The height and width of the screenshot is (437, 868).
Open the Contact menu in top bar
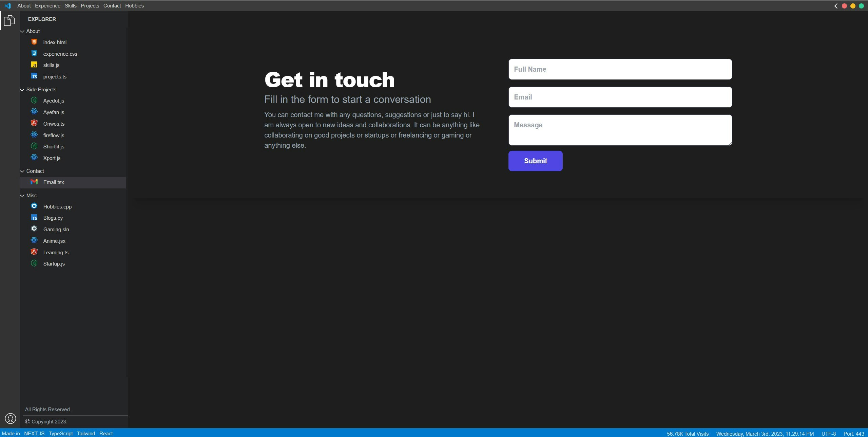(x=112, y=6)
